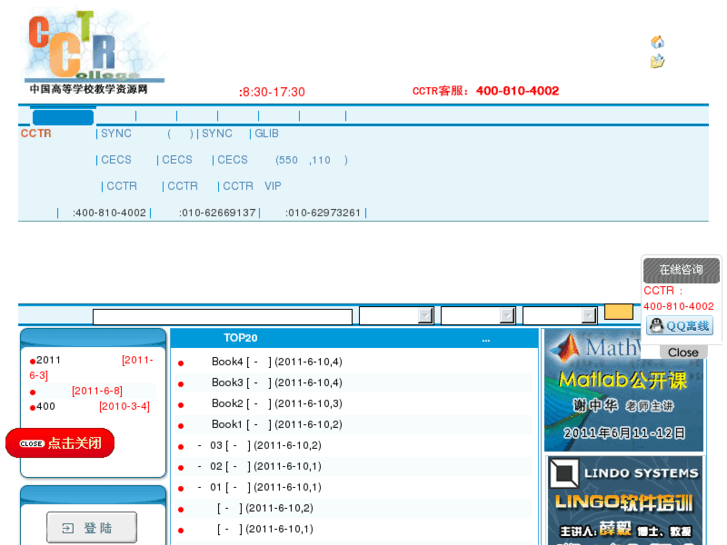
Task: Click the 400-810-4002 phone text in menu
Action: tap(109, 213)
